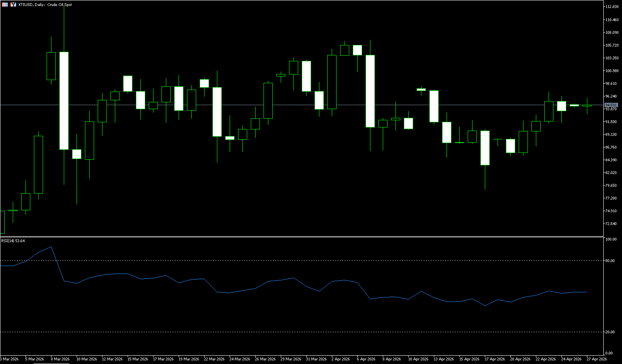The height and width of the screenshot is (364, 622).
Task: Click the RSI 80.00 overbought level label
Action: (610, 261)
